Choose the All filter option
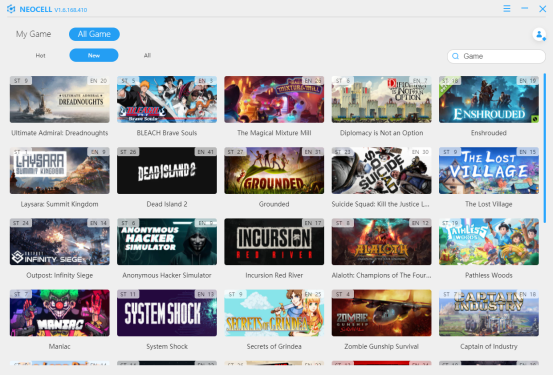The image size is (553, 376). click(x=147, y=55)
